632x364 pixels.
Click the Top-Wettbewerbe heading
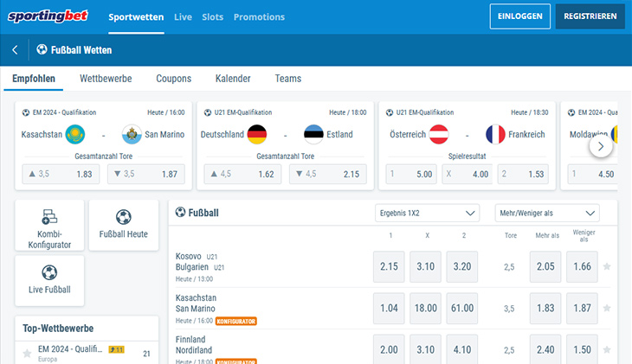coord(58,329)
